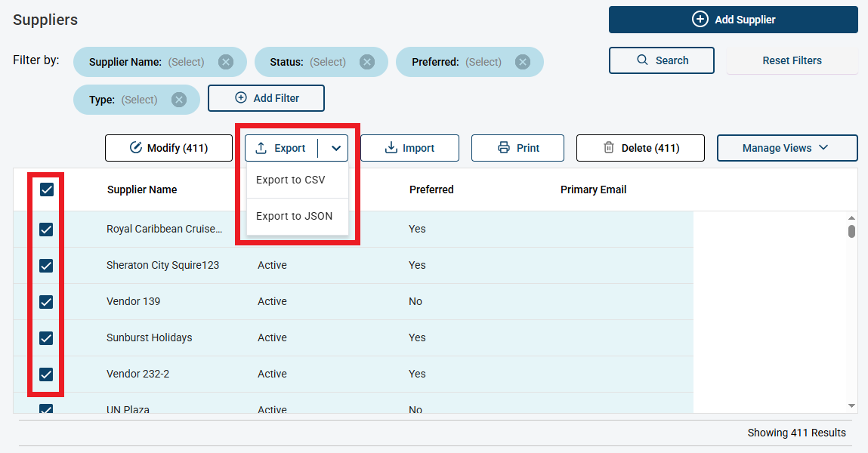Remove the Preferred filter chip
Viewport: 868px width, 453px height.
pyautogui.click(x=523, y=62)
